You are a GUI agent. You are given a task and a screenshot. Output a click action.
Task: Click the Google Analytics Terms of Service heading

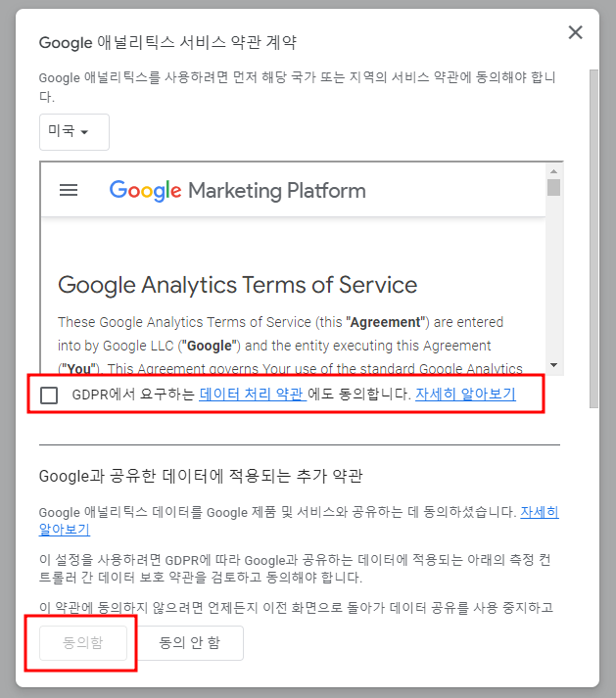coord(237,285)
